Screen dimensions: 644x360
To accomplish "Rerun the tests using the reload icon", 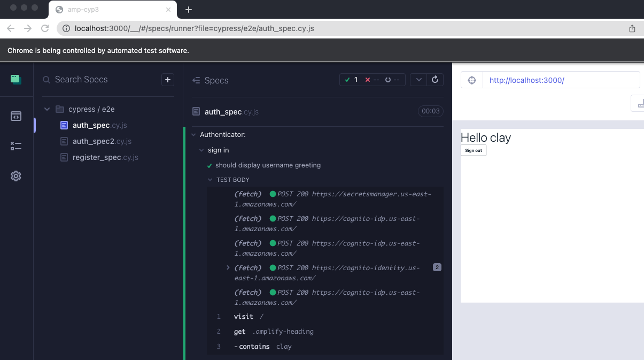I will pyautogui.click(x=435, y=79).
